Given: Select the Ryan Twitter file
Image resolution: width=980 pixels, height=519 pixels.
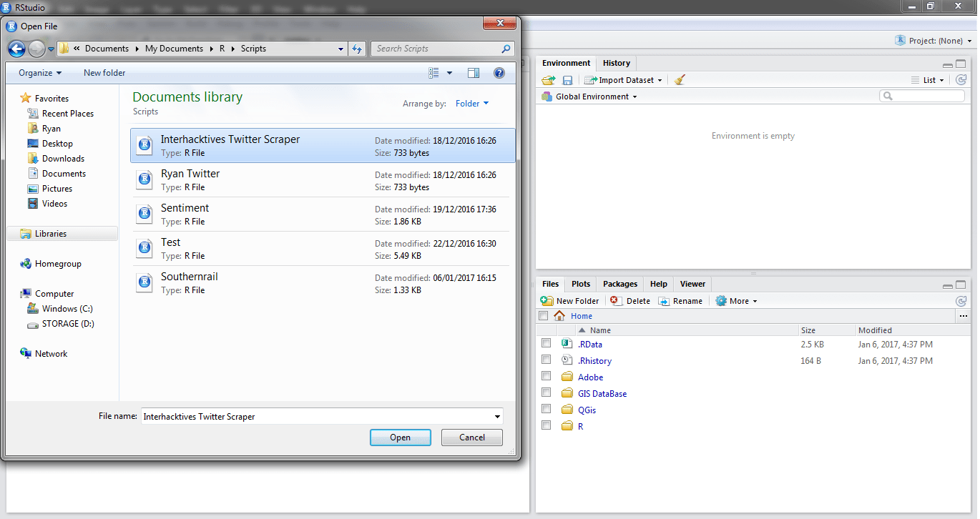Looking at the screenshot, I should pyautogui.click(x=320, y=180).
